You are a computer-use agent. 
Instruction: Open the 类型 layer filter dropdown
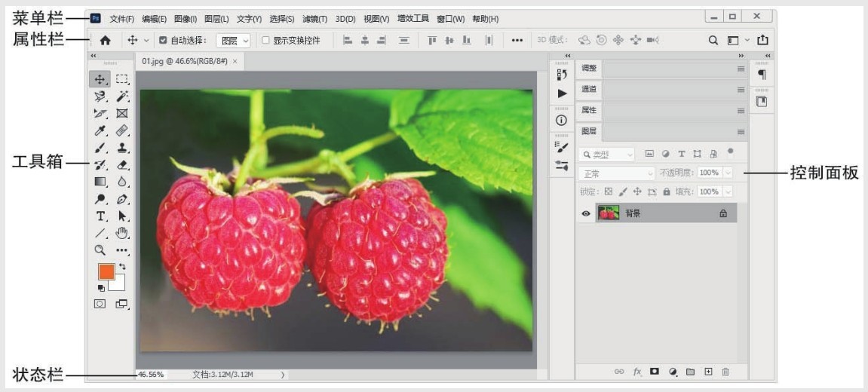(606, 155)
